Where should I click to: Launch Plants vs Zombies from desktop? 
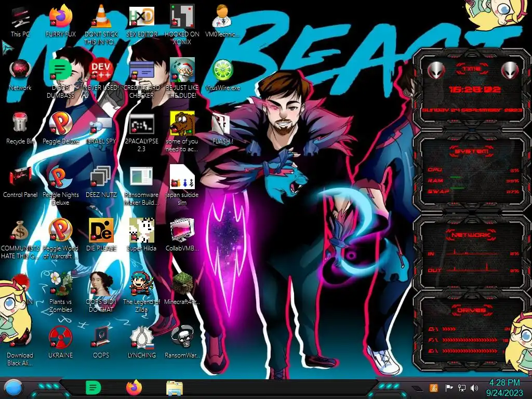(x=61, y=292)
